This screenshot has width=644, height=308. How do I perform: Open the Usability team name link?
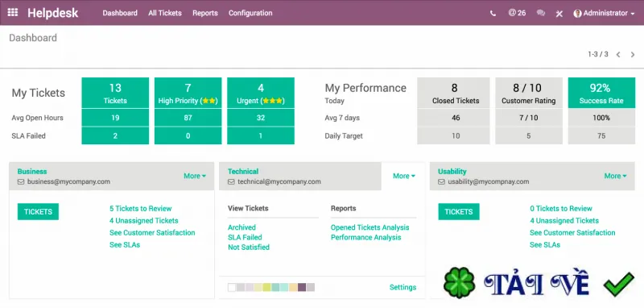tap(452, 172)
